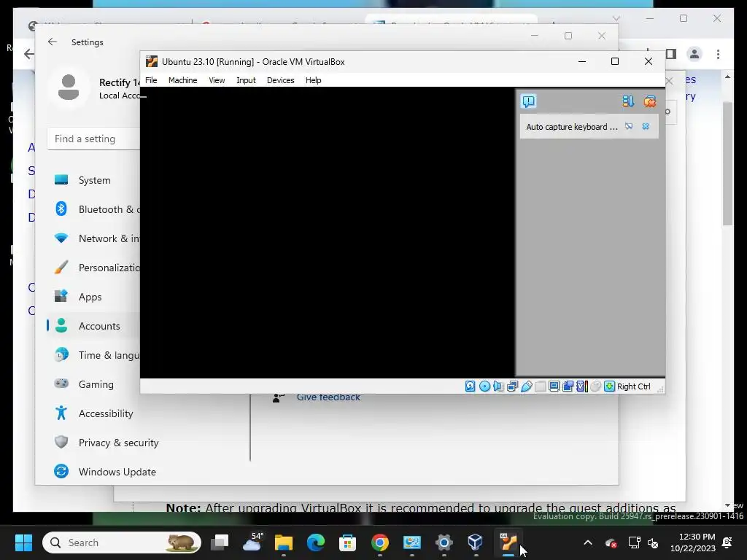Select Time & language in Settings
Image resolution: width=747 pixels, height=560 pixels.
(94, 355)
